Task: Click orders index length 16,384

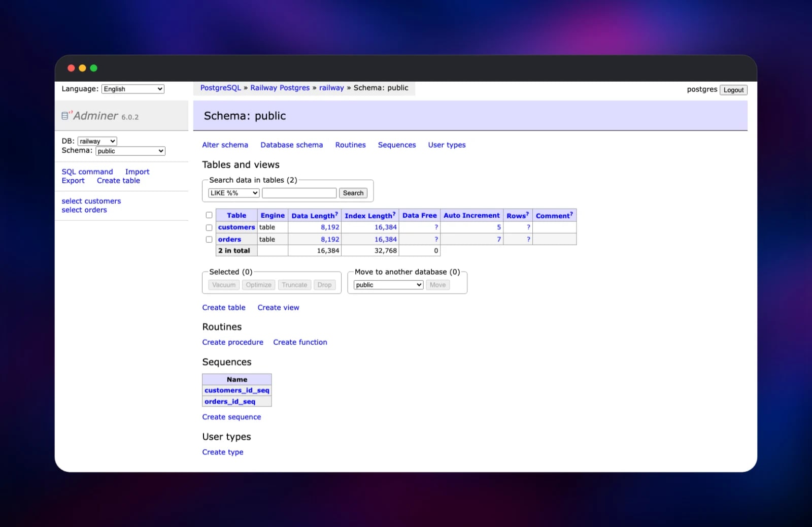Action: pos(386,239)
